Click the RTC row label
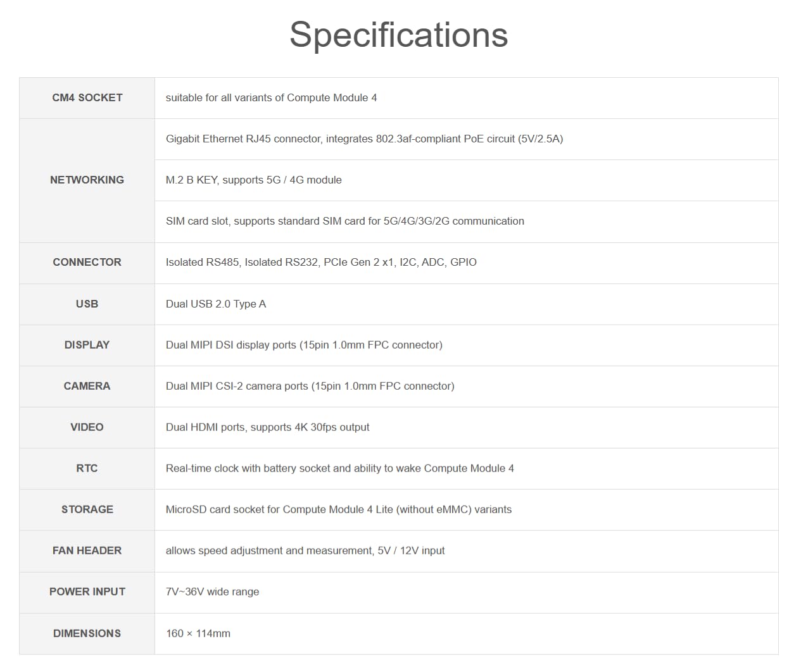Screen dimensions: 801x672 (x=87, y=468)
